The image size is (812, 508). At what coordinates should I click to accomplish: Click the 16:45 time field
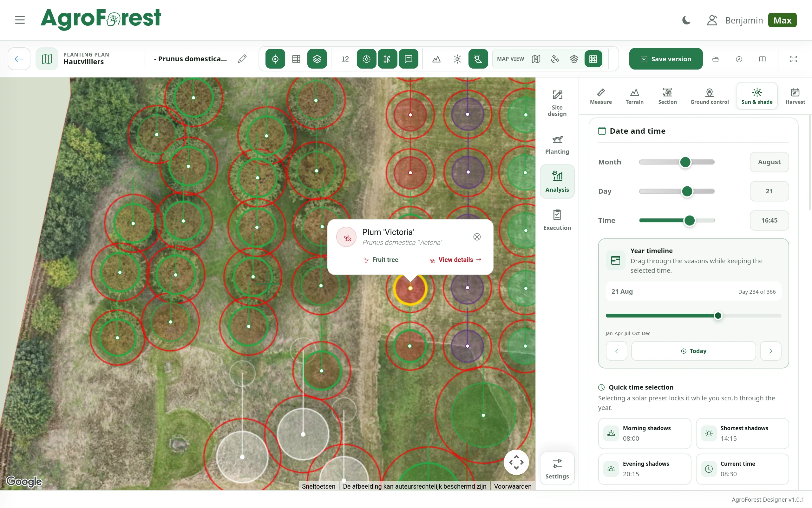(769, 221)
